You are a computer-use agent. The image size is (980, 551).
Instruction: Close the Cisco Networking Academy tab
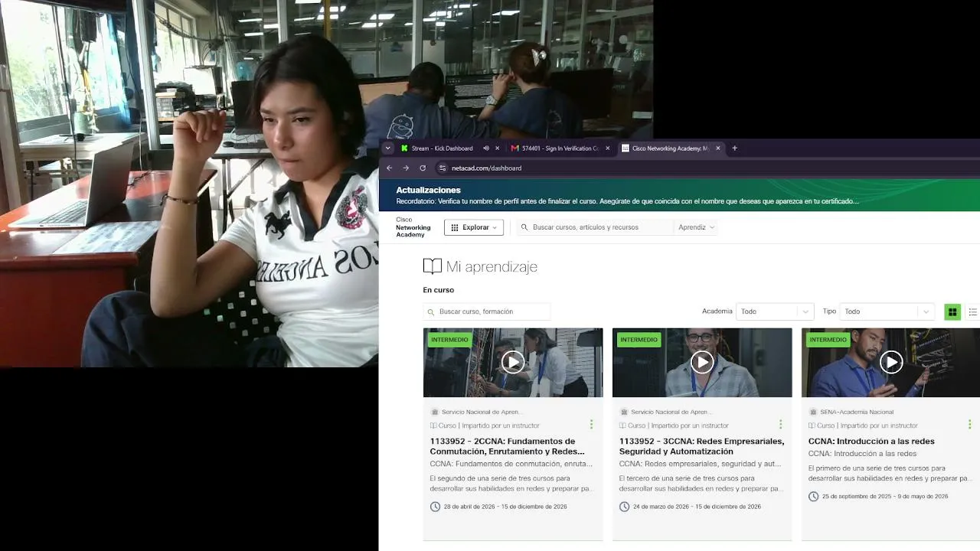pyautogui.click(x=718, y=148)
